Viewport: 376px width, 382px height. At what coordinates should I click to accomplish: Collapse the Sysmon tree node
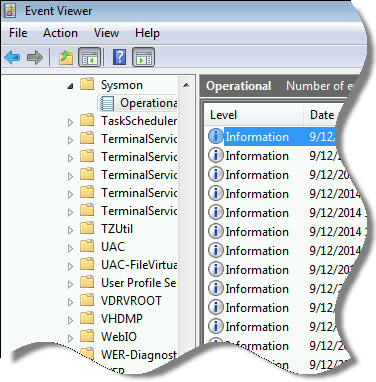(x=70, y=87)
